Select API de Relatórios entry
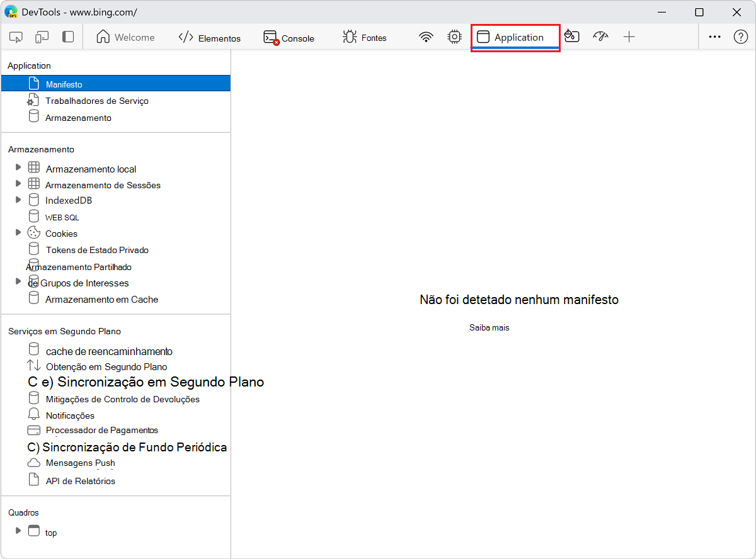Image resolution: width=756 pixels, height=559 pixels. coord(81,481)
